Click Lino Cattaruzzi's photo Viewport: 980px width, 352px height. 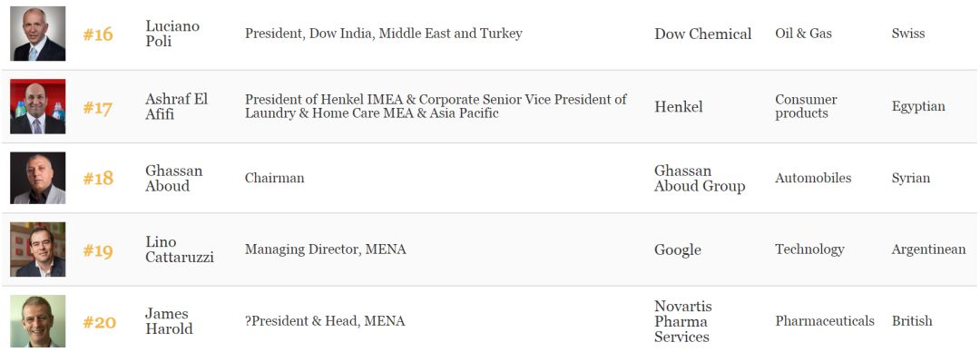tap(37, 249)
